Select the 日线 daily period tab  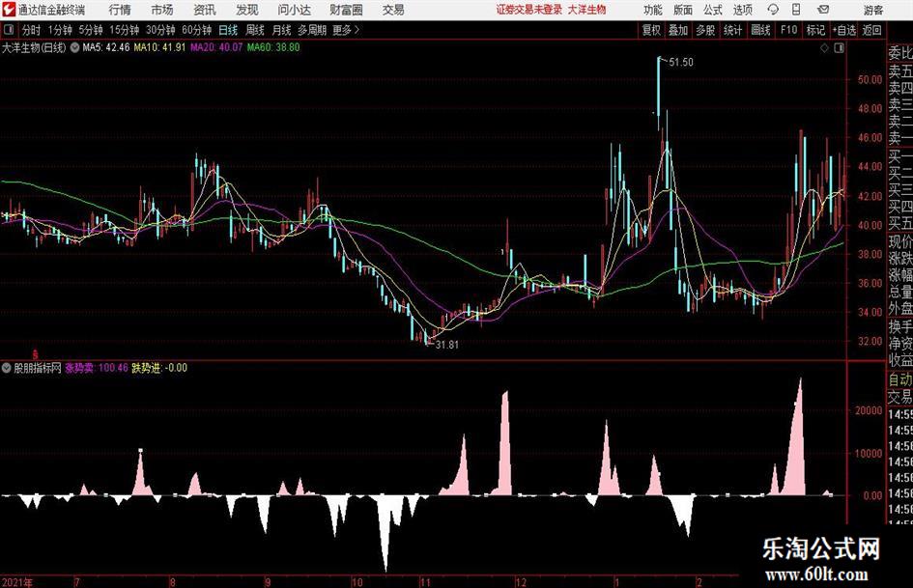228,30
